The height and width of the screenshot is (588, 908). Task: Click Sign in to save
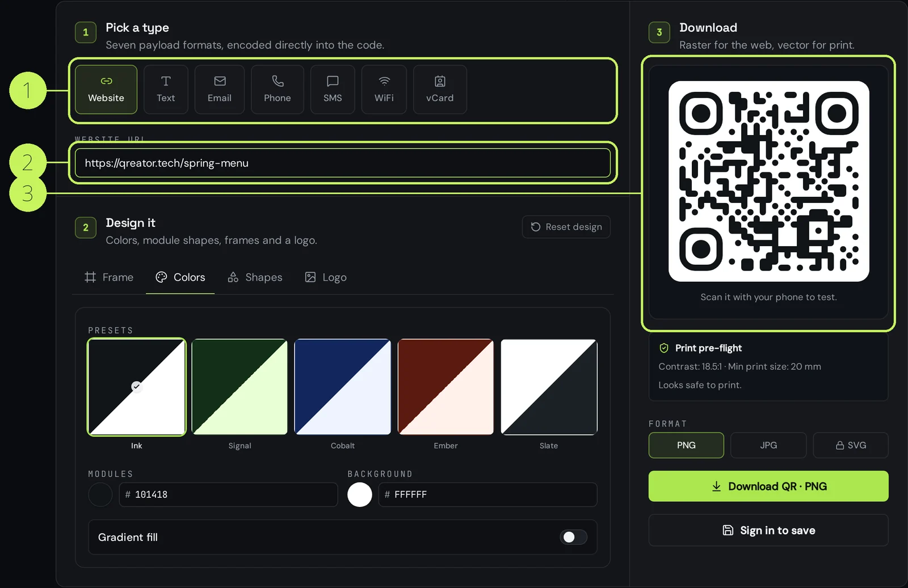[x=768, y=530]
